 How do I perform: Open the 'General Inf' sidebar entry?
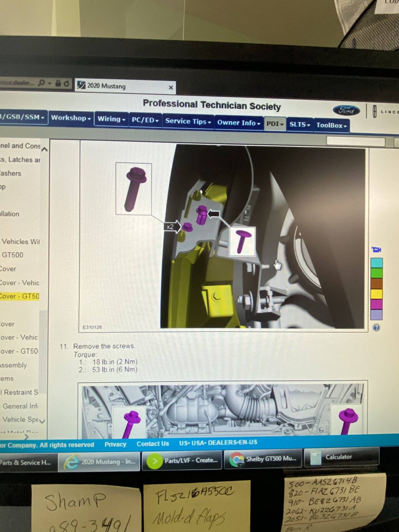(x=20, y=406)
